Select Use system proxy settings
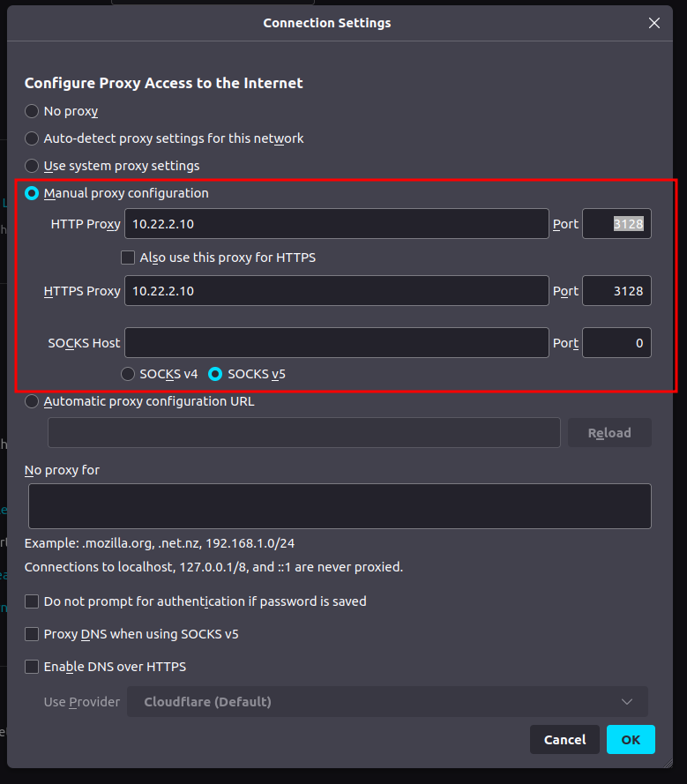Image resolution: width=687 pixels, height=784 pixels. [x=32, y=166]
